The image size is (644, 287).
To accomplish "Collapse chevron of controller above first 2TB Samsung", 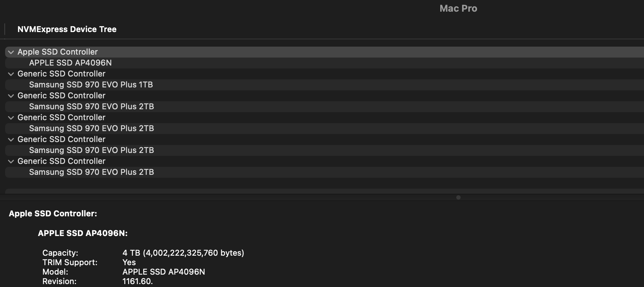I will [x=11, y=96].
